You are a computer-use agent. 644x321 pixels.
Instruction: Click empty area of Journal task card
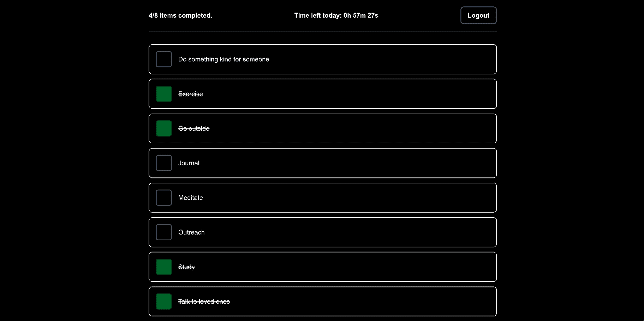350,163
